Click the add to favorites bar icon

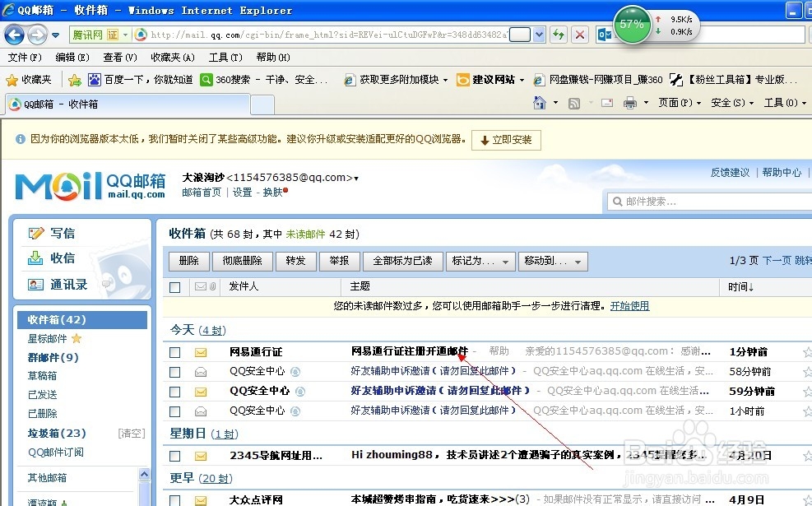click(x=75, y=80)
